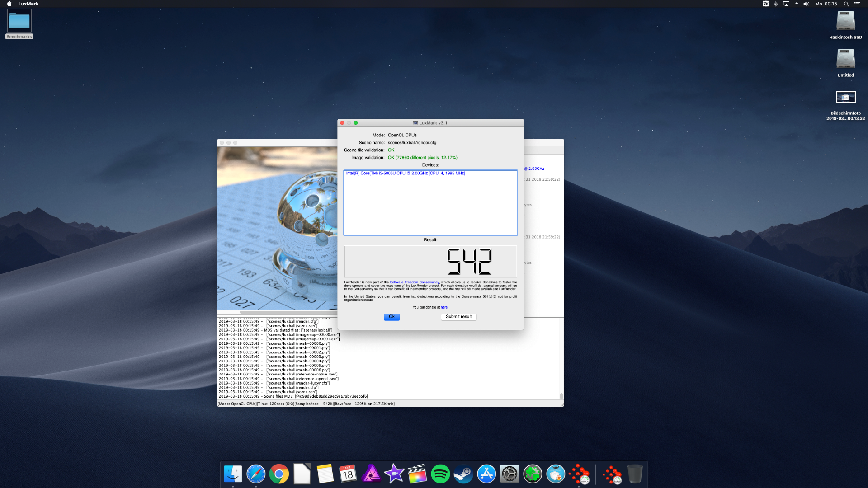
Task: Click the log panel vertical scrollbar
Action: [x=561, y=396]
